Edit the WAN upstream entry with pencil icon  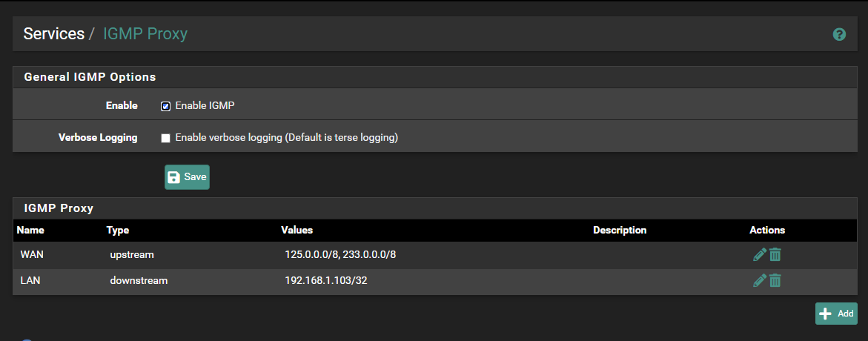(760, 255)
